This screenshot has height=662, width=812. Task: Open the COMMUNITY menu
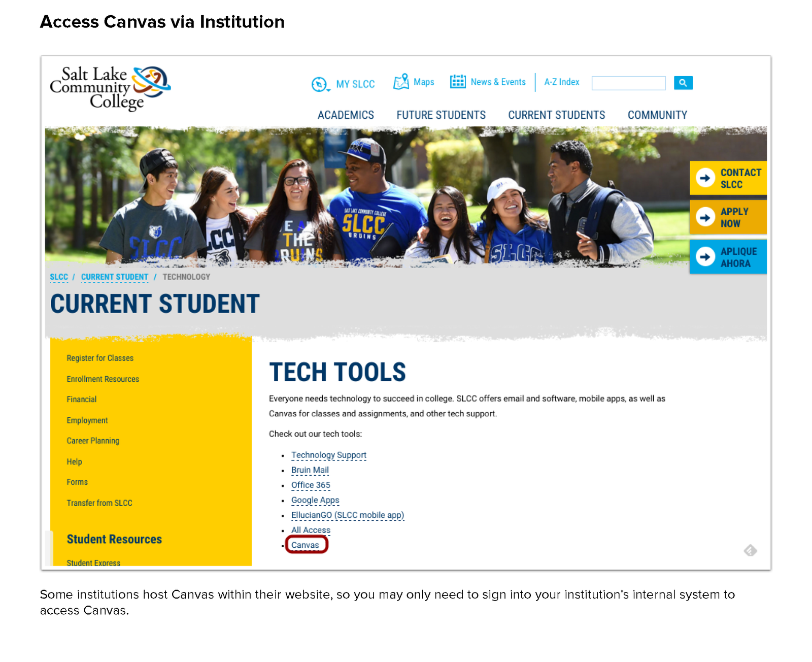click(x=657, y=115)
